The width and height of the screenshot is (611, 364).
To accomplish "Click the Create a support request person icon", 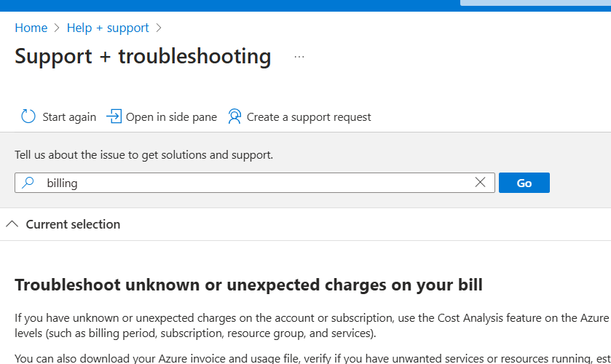I will pos(234,116).
